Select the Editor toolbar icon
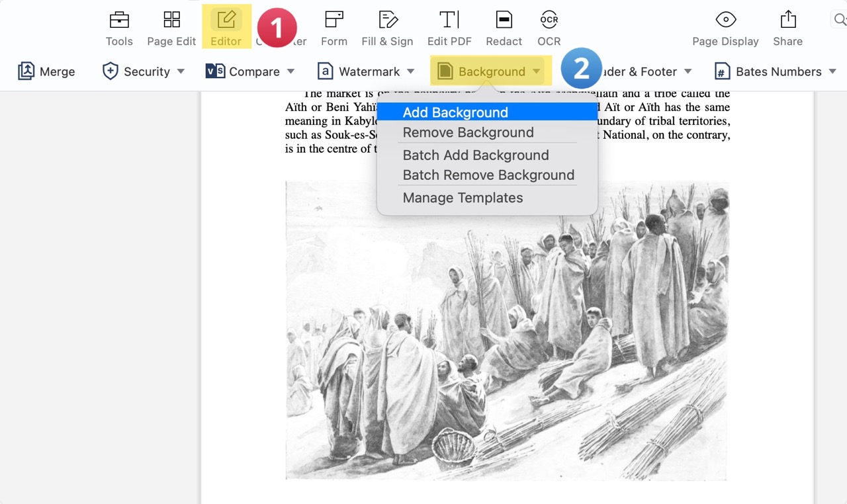847x504 pixels. (x=226, y=20)
